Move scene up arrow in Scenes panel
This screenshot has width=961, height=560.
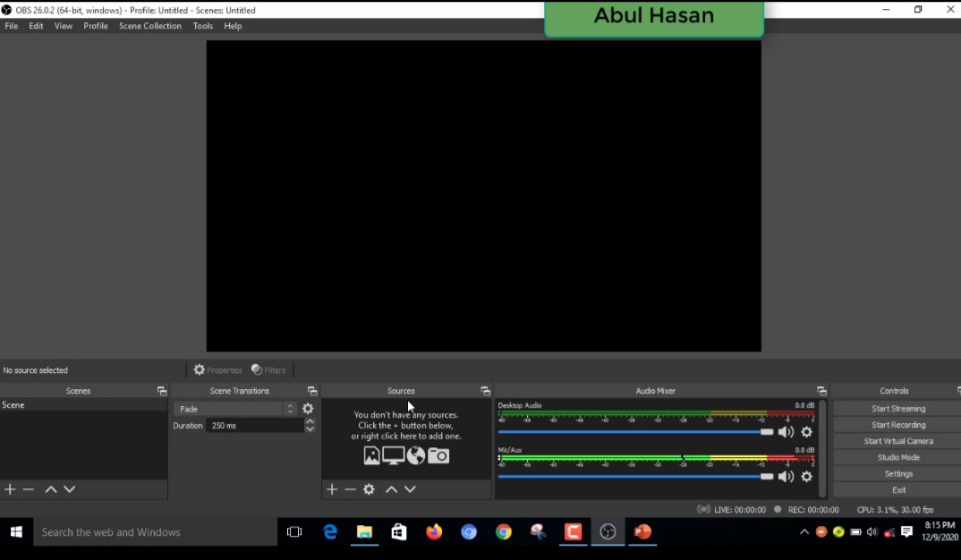click(x=51, y=489)
